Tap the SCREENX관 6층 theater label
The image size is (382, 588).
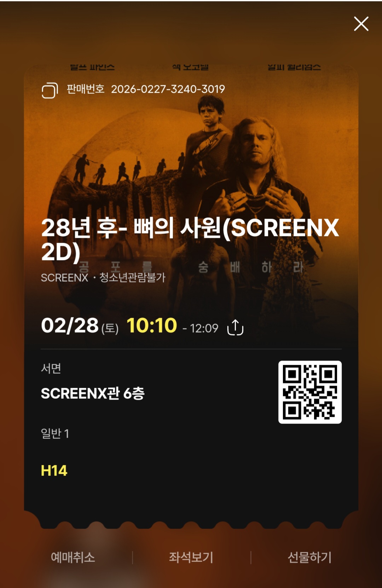(x=93, y=393)
